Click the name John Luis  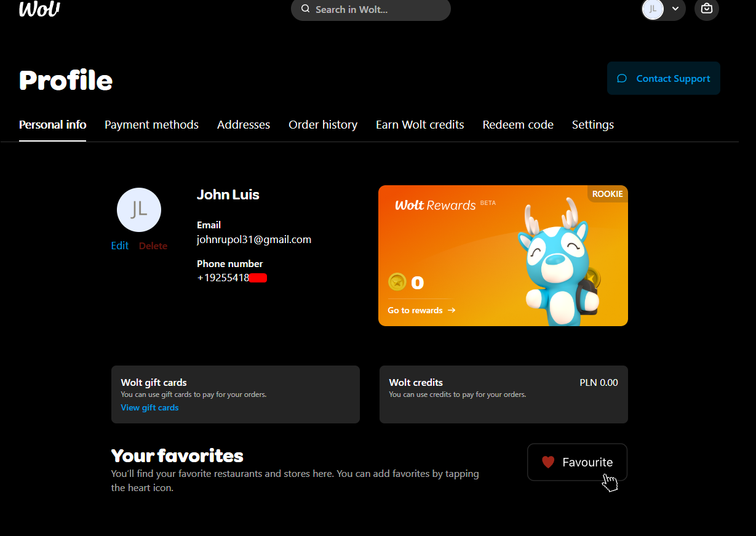click(228, 194)
